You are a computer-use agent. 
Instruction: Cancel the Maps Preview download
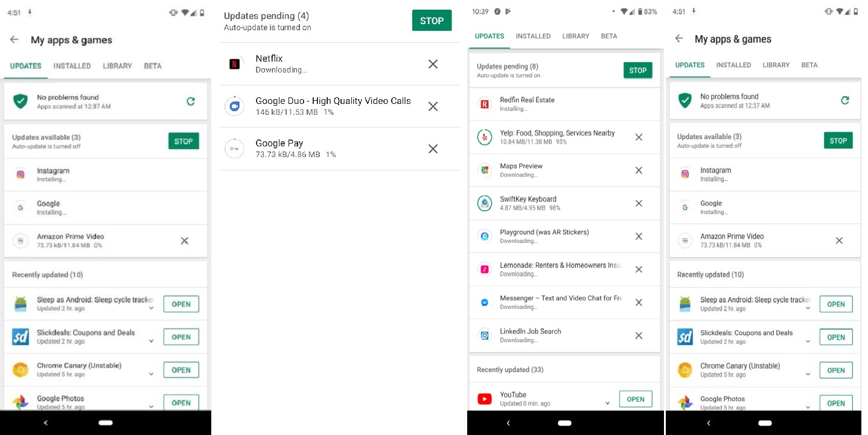click(639, 170)
